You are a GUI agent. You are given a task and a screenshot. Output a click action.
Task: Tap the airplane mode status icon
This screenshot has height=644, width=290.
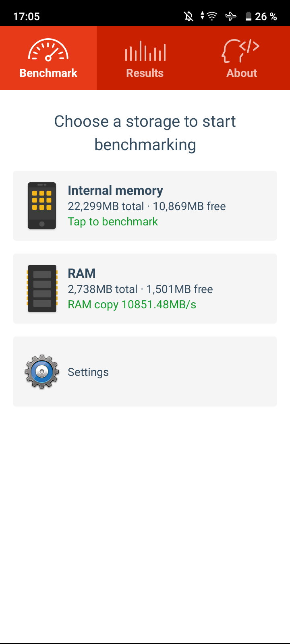coord(231,16)
